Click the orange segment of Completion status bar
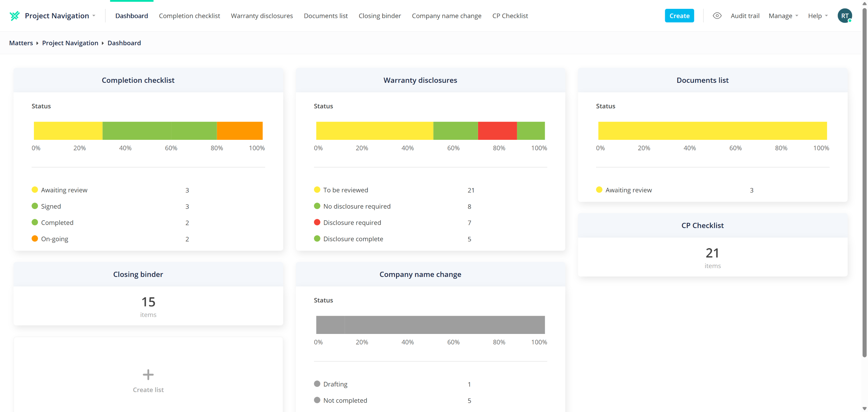This screenshot has height=412, width=868. point(239,131)
